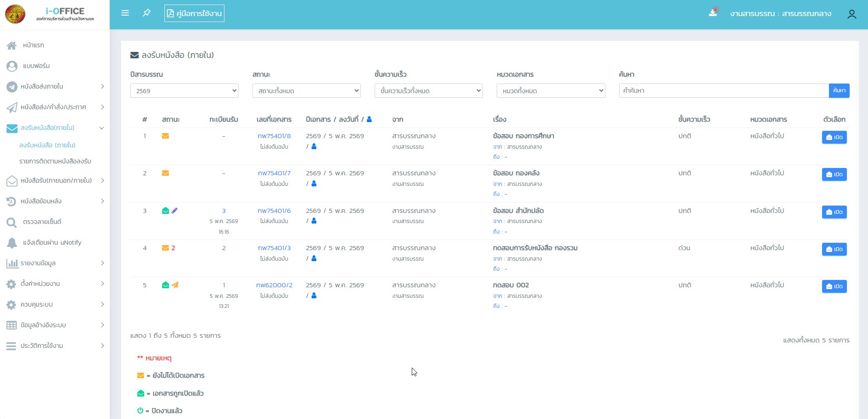
Task: Click user icon in กพ75401/8 date cell
Action: point(314,146)
